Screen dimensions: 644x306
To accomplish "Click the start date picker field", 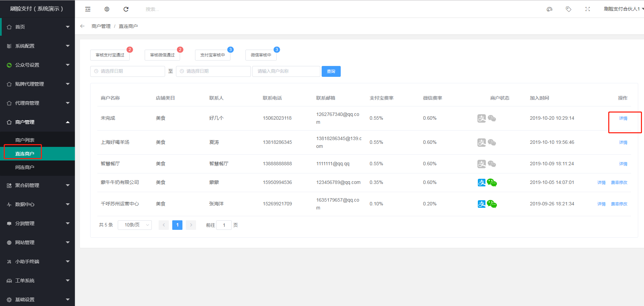I will click(x=128, y=71).
